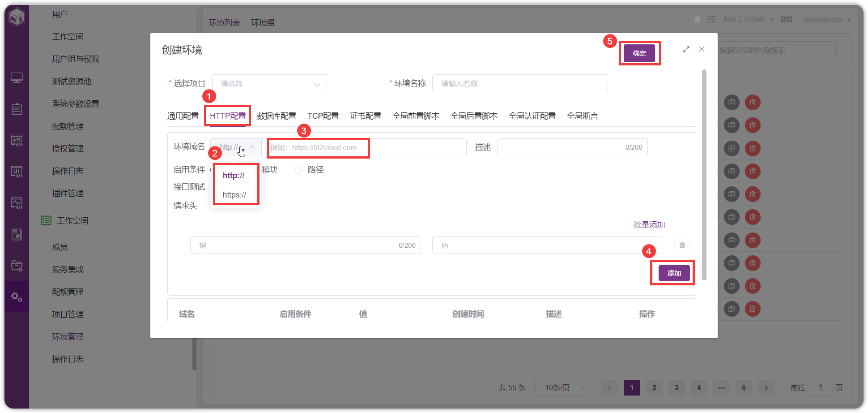Open the 环境组 tab in background page

click(x=263, y=23)
